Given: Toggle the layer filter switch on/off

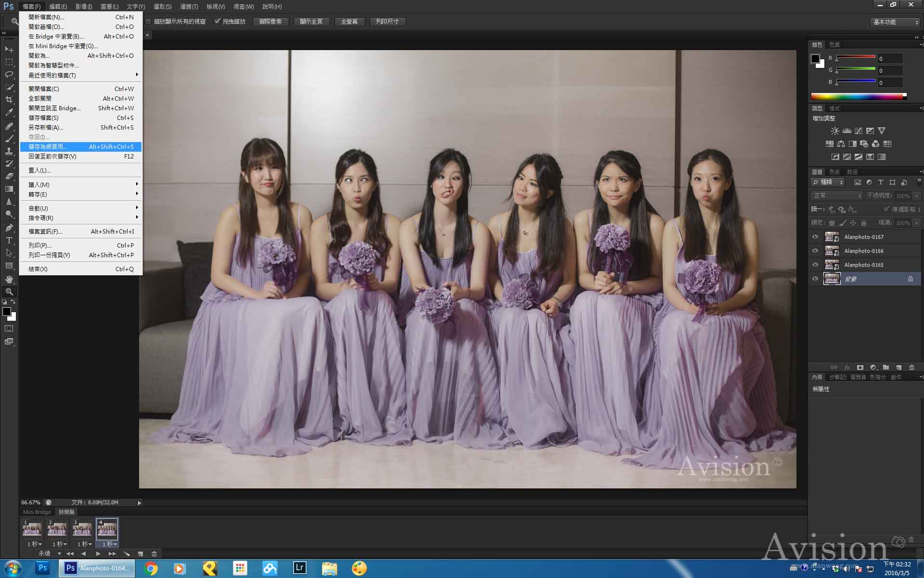Looking at the screenshot, I should [x=919, y=182].
